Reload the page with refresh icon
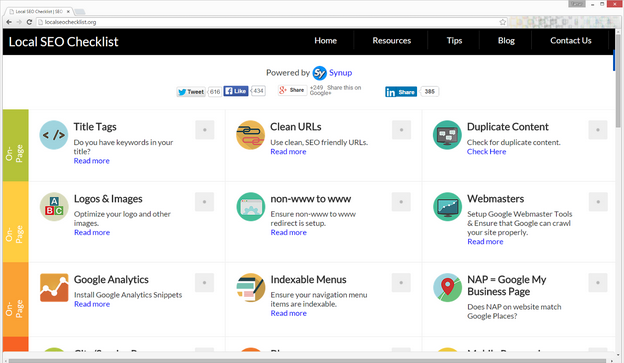The image size is (624, 363). pos(29,22)
